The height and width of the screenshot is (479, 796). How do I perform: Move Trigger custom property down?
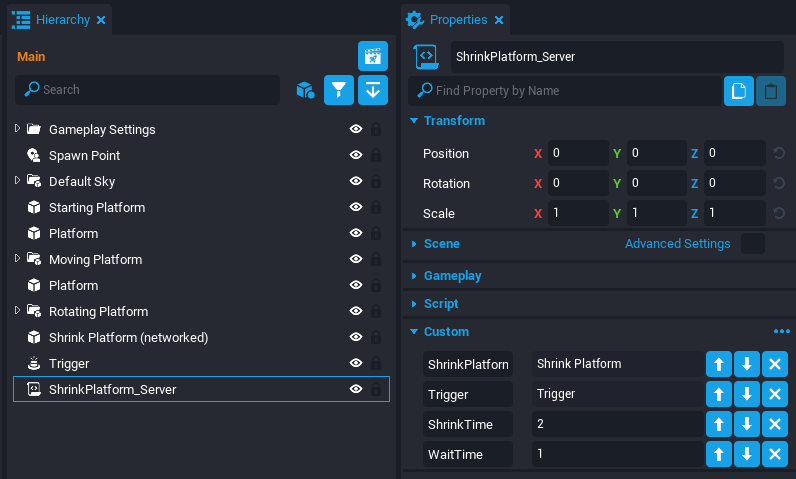pyautogui.click(x=747, y=394)
